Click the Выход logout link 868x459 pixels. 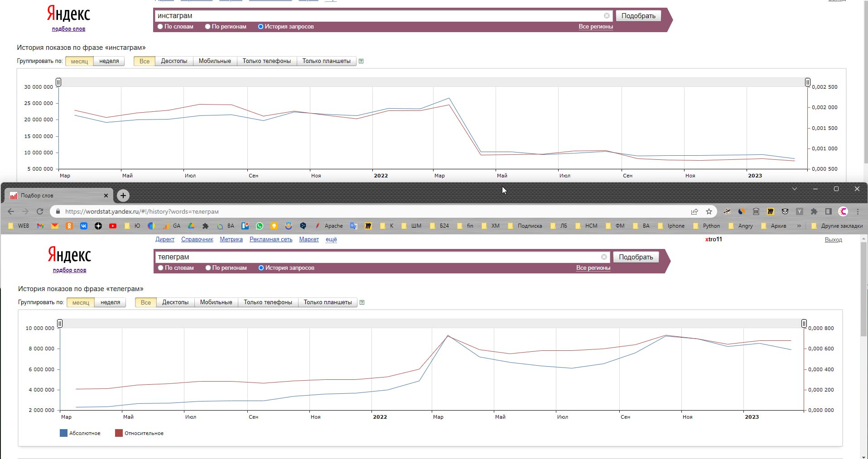tap(833, 239)
